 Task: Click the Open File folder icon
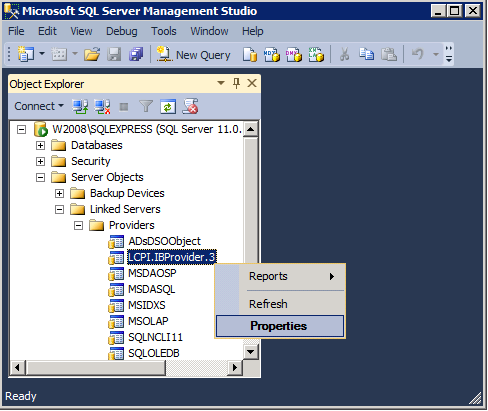(92, 54)
